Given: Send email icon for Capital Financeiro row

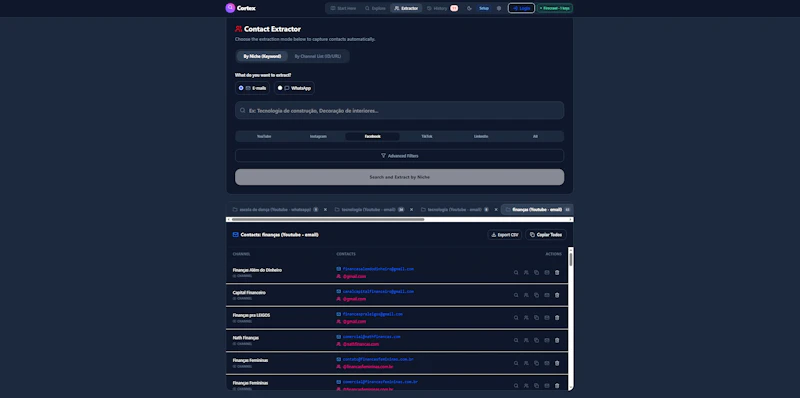Looking at the screenshot, I should (547, 295).
